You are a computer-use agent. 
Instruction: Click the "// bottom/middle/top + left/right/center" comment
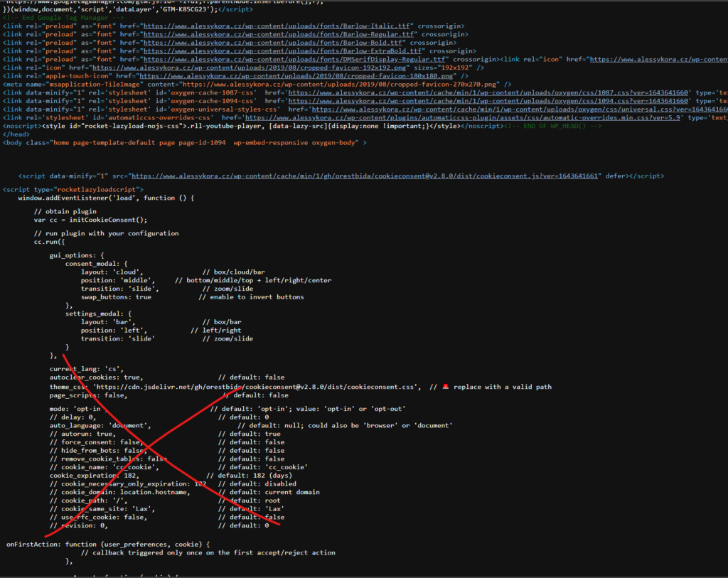click(253, 280)
